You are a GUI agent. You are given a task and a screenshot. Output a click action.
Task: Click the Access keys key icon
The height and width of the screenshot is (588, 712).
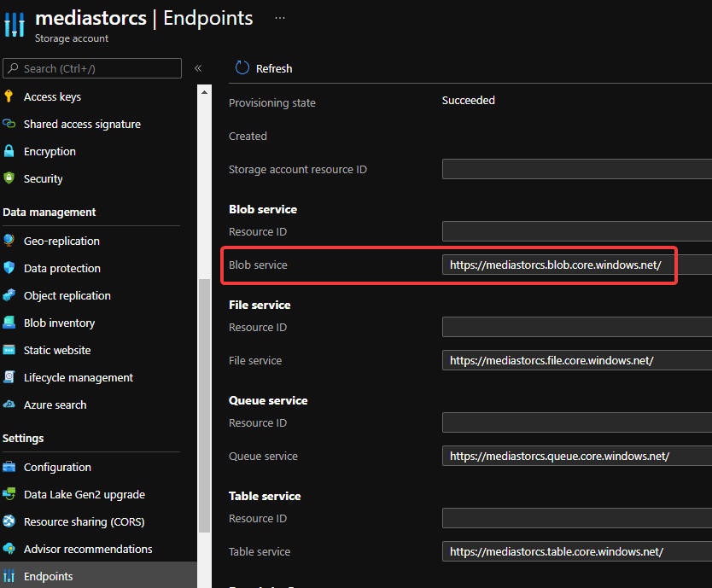(x=9, y=96)
